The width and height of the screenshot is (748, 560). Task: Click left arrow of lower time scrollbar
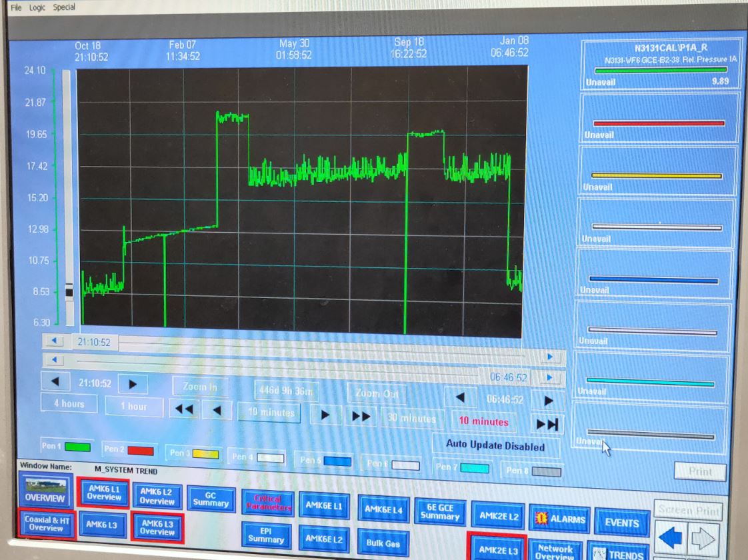click(x=55, y=359)
